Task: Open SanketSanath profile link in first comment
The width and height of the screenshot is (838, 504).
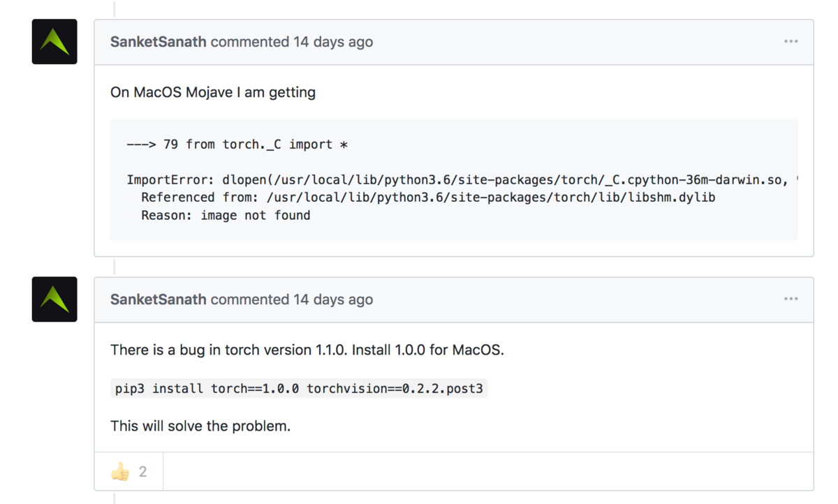Action: click(x=159, y=42)
